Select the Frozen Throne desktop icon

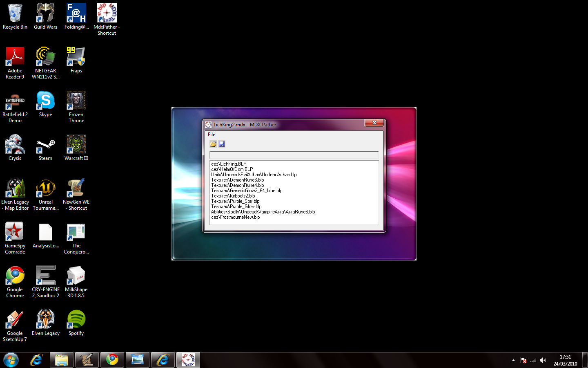coord(76,107)
